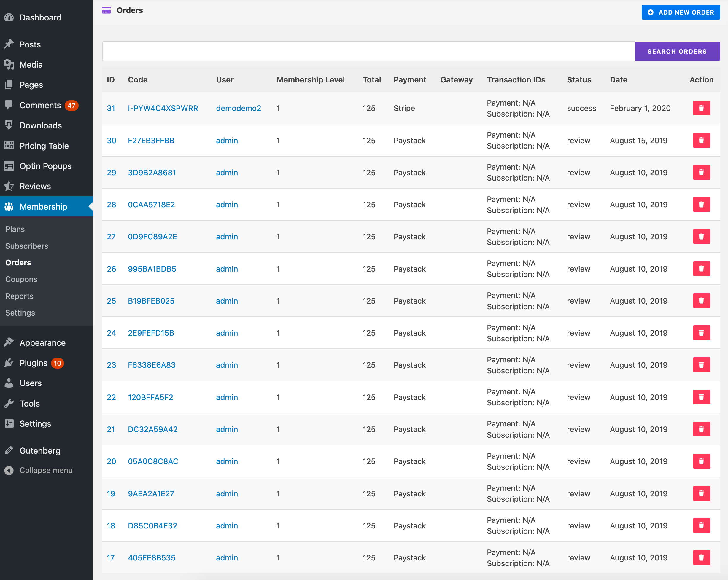Click the Users icon in sidebar

9,383
